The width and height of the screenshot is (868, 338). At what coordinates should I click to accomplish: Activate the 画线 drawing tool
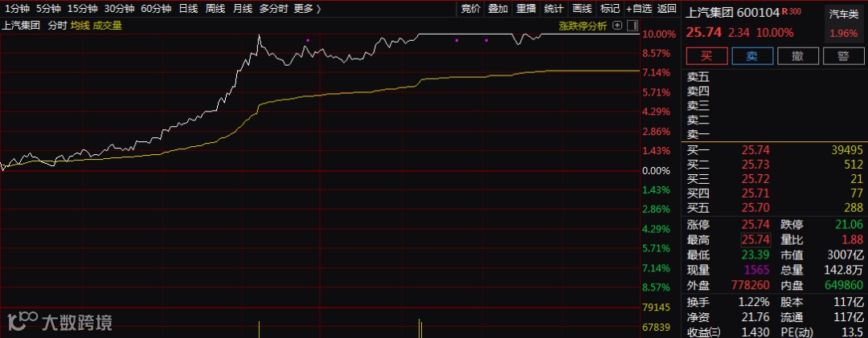pyautogui.click(x=582, y=8)
